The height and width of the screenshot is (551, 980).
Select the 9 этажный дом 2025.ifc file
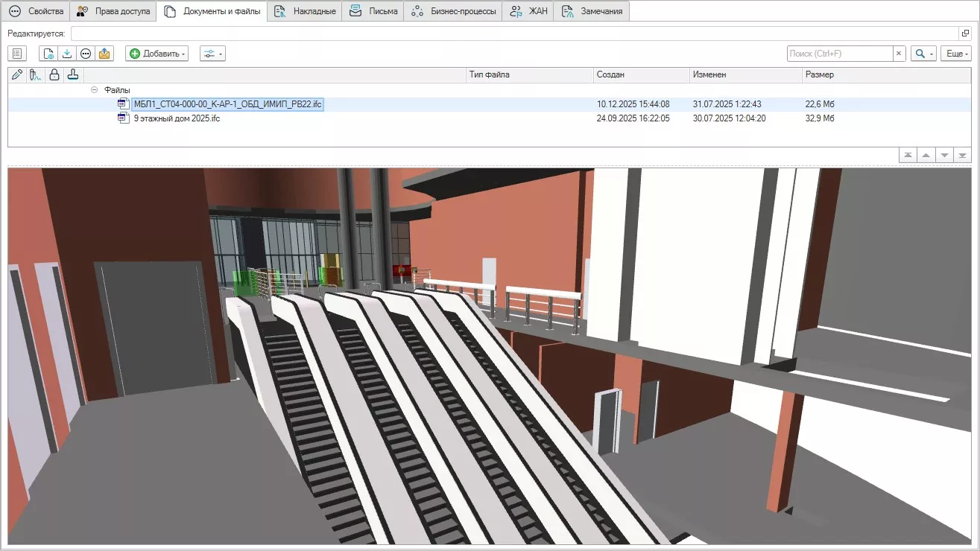[x=177, y=118]
